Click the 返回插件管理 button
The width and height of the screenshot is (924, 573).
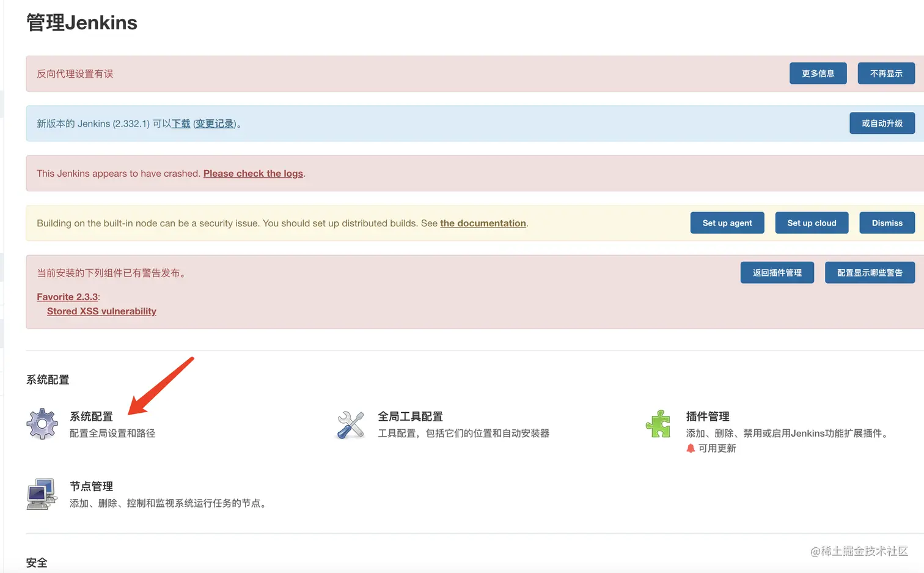tap(777, 273)
